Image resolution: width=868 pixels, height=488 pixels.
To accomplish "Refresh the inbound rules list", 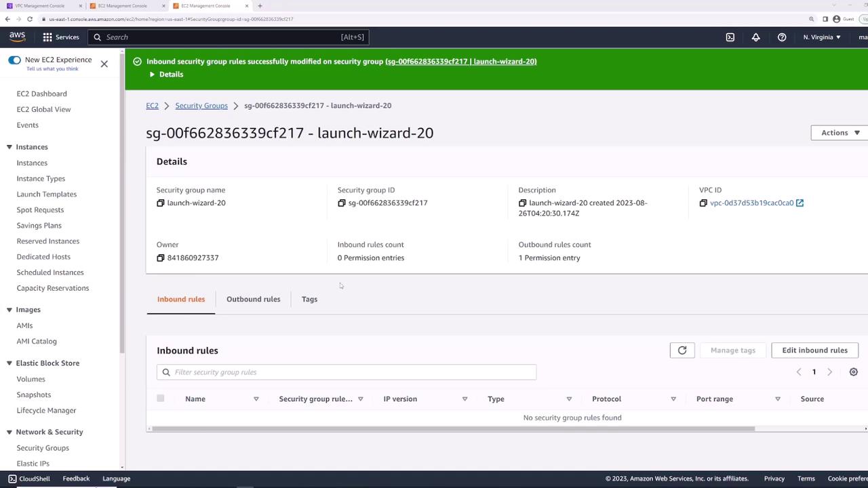I will pos(682,350).
